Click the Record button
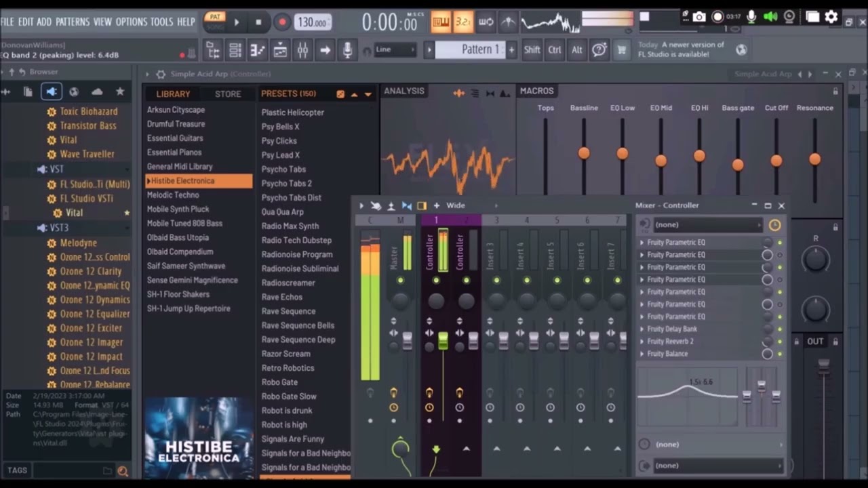 click(282, 22)
